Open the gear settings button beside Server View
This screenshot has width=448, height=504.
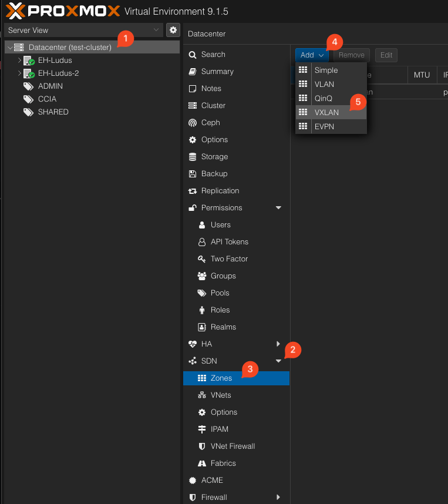point(173,30)
